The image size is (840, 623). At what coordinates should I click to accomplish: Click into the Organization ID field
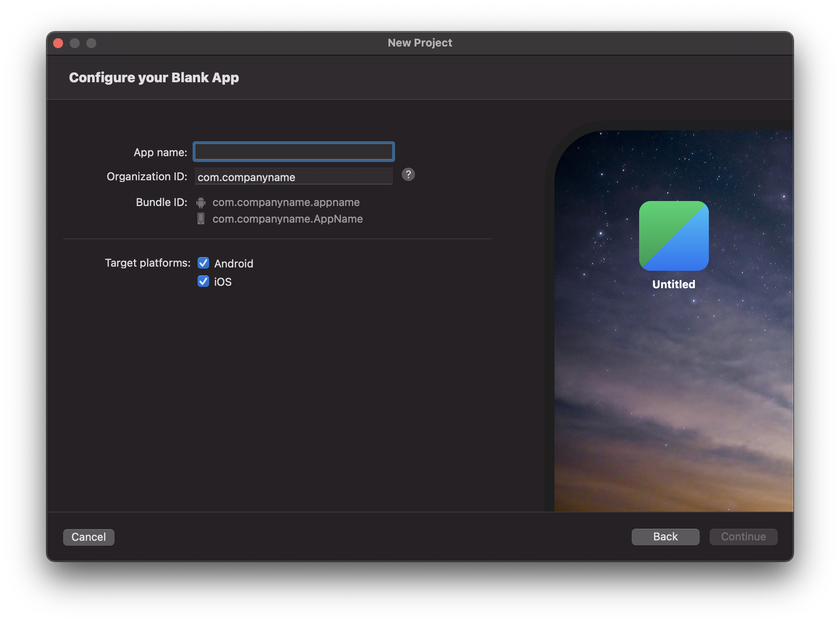point(293,177)
